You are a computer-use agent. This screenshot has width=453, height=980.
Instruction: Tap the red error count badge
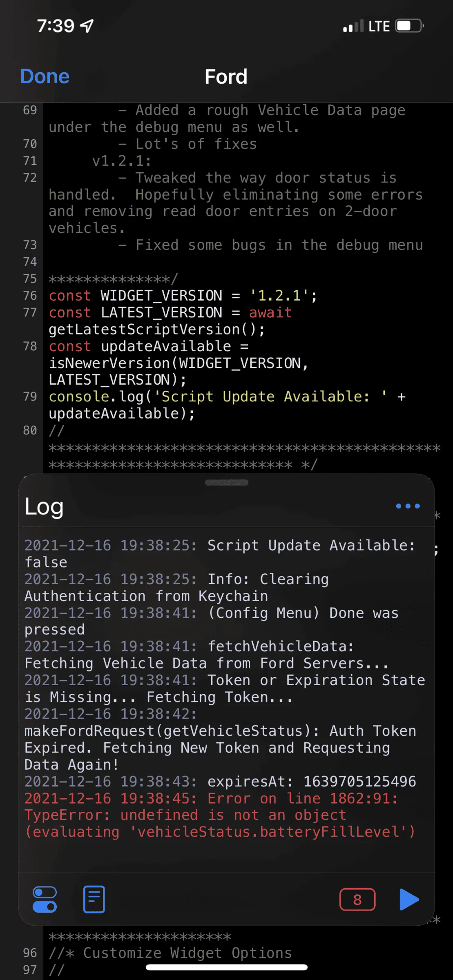click(357, 900)
